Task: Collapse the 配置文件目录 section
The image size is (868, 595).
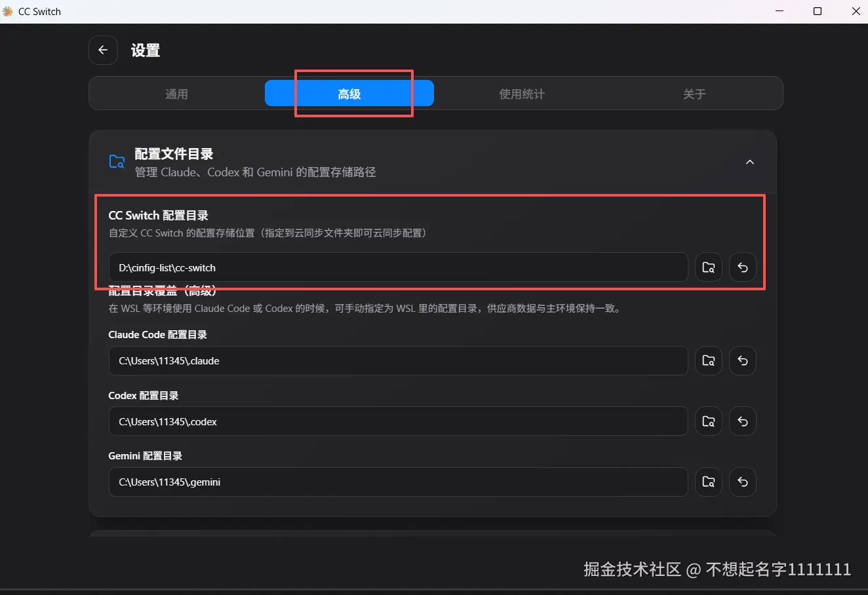Action: point(750,162)
